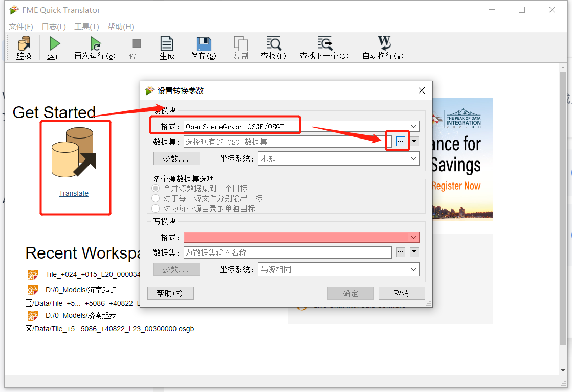Click scrollbar down arrow at bottom right
572x392 pixels.
[563, 370]
